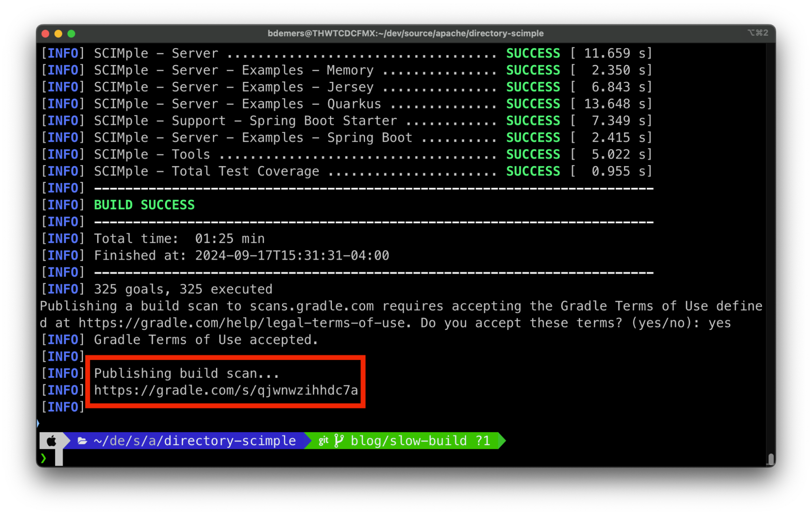
Task: Open the published build scan URL
Action: point(226,390)
